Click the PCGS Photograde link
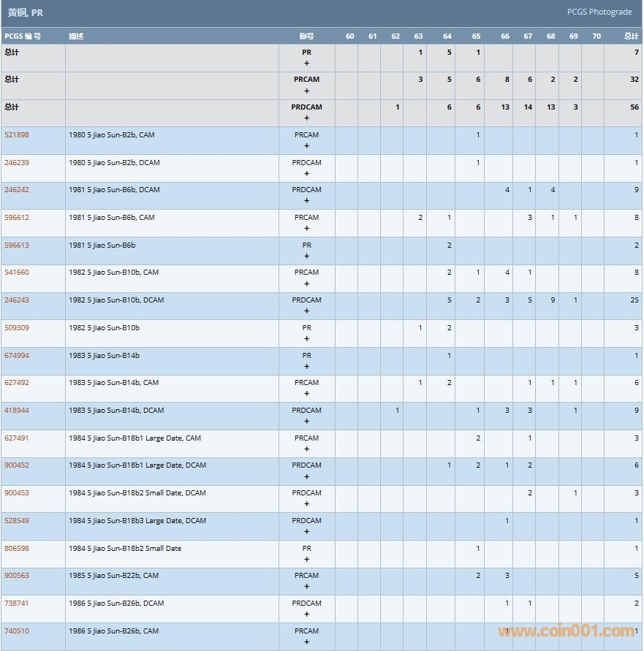Viewport: 644px width, 651px height. click(x=599, y=12)
